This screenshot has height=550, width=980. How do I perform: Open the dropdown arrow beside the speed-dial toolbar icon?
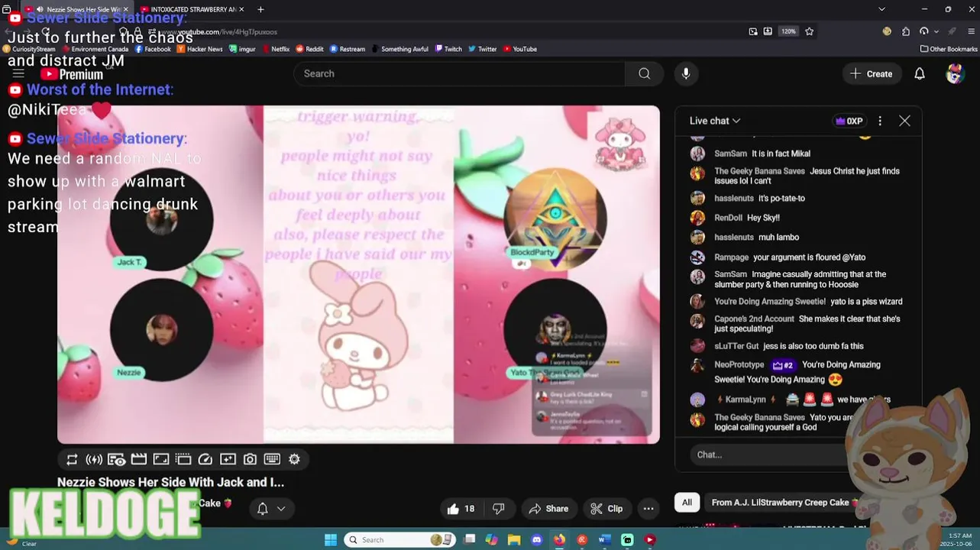pos(936,31)
